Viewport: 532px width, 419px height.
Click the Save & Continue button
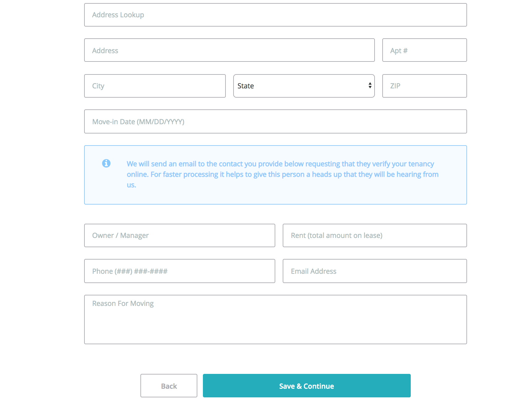click(x=307, y=386)
